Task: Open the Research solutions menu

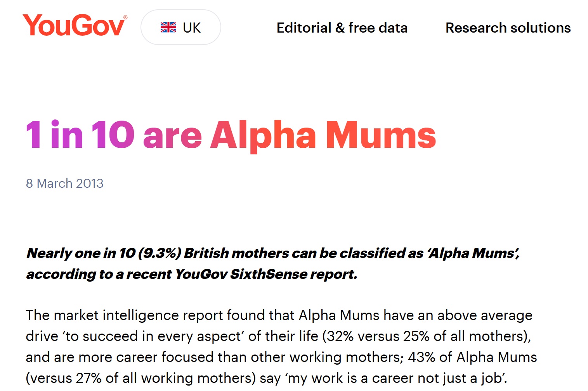Action: click(508, 28)
